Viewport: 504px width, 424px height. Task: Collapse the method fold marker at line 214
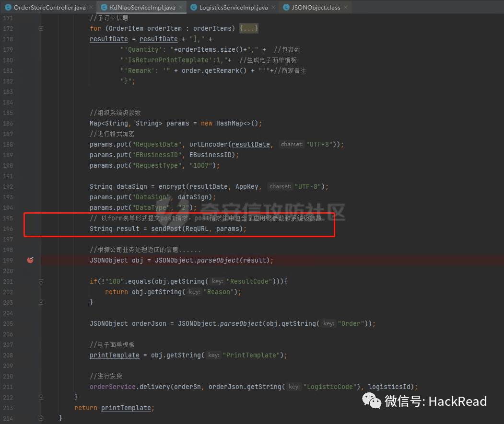(x=41, y=418)
